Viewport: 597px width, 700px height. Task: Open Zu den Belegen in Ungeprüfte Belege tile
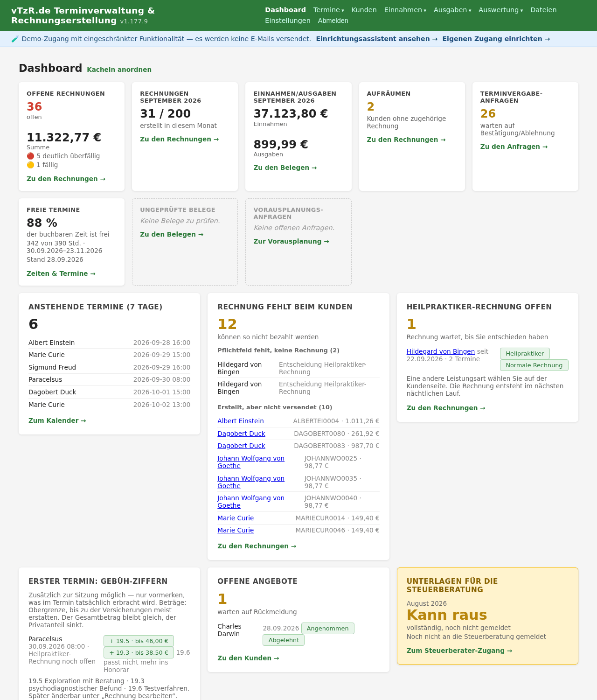tap(172, 234)
